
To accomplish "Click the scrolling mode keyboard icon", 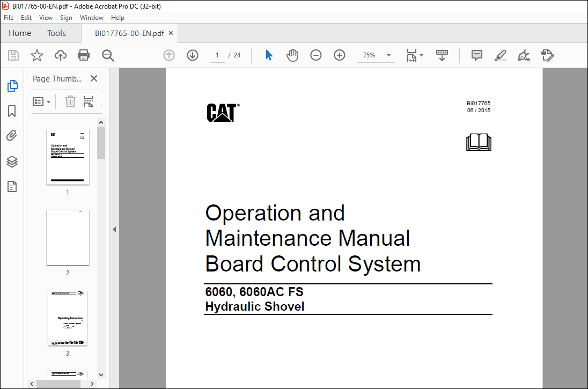I will tap(442, 55).
